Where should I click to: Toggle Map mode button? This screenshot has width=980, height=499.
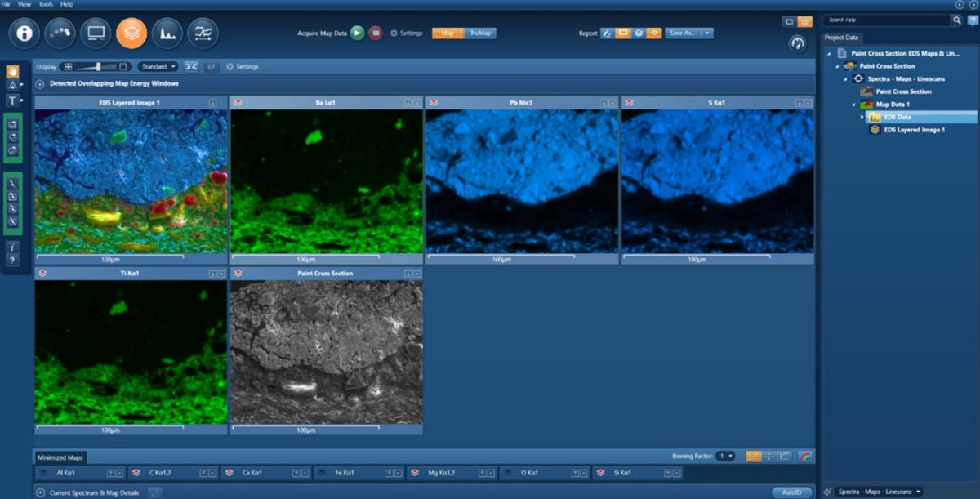pyautogui.click(x=448, y=33)
